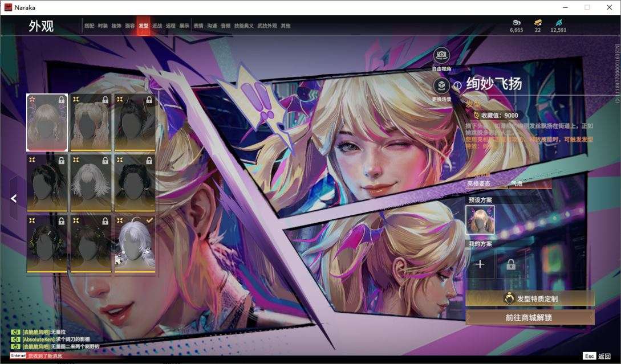Select the 搭配 tab

point(89,26)
